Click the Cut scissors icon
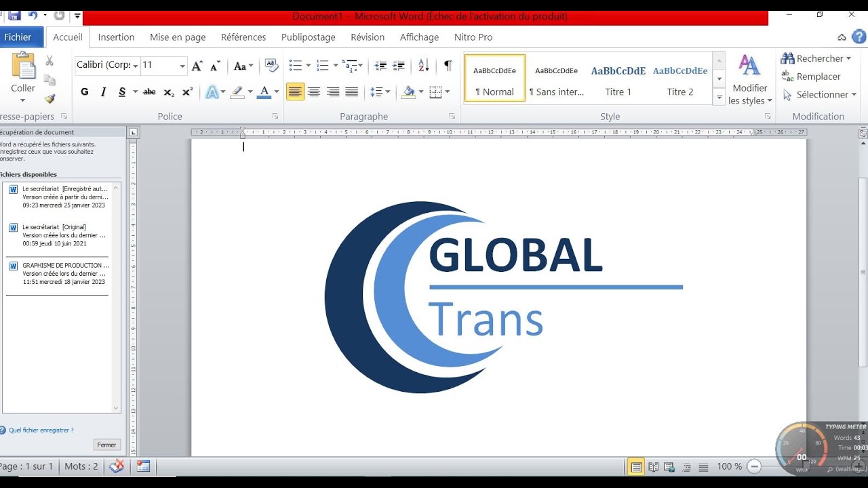Screen dimensions: 868x488 click(50, 61)
